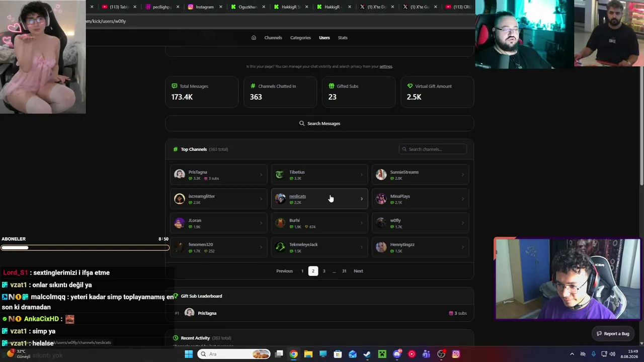Click the Hennytingzz channel avatar
The height and width of the screenshot is (362, 644).
click(381, 247)
